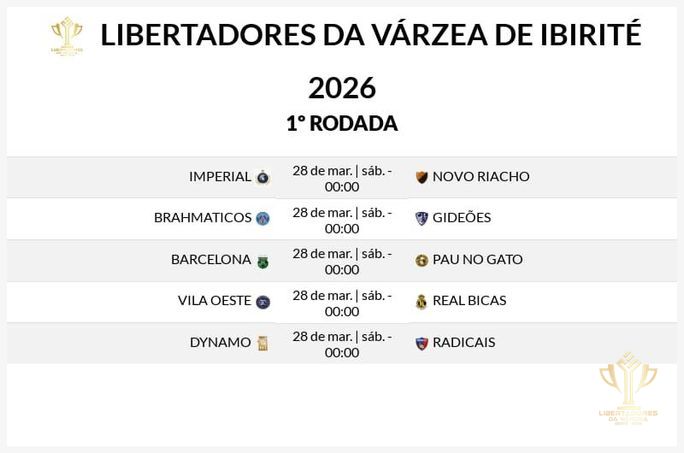This screenshot has height=453, width=684.
Task: Click the Libertadores da Várzea watermark logo
Action: tap(628, 392)
